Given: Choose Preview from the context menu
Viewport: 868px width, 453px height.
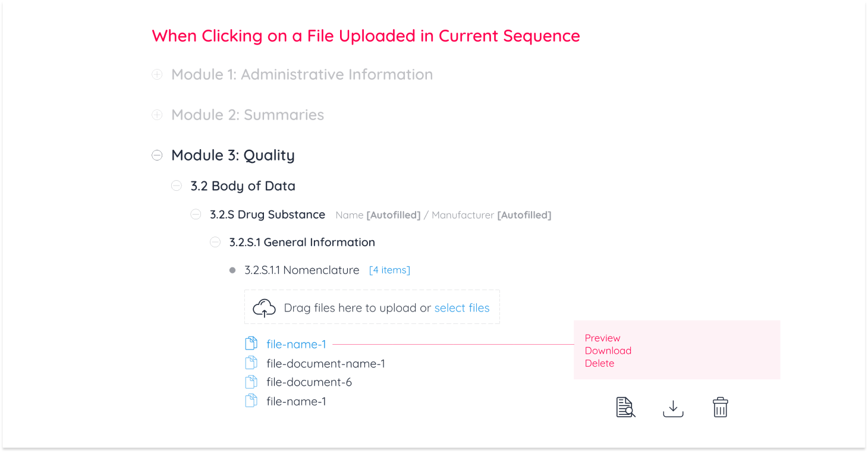Looking at the screenshot, I should (602, 338).
